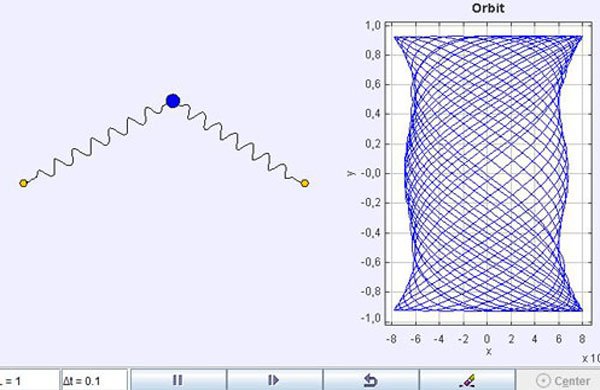Image resolution: width=600 pixels, height=390 pixels.
Task: Select the right yellow spring anchor
Action: 305,183
